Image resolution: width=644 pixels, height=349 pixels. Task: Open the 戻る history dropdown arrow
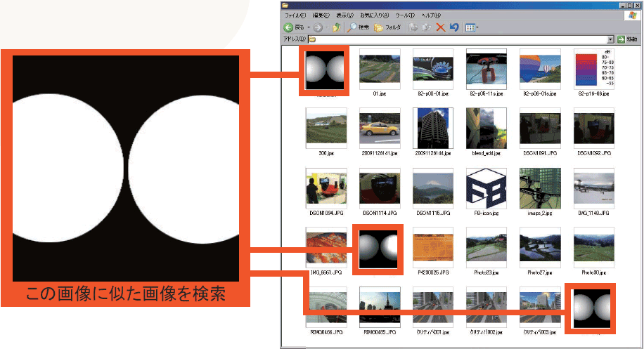pos(309,27)
